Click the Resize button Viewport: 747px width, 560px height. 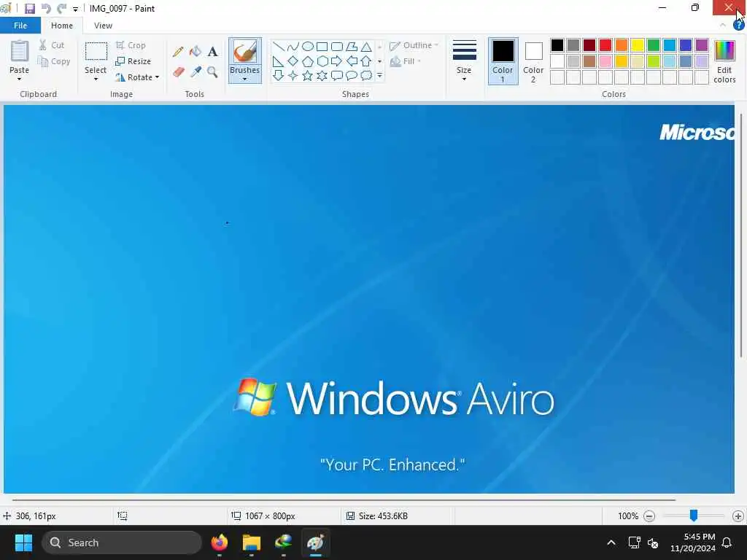click(133, 61)
